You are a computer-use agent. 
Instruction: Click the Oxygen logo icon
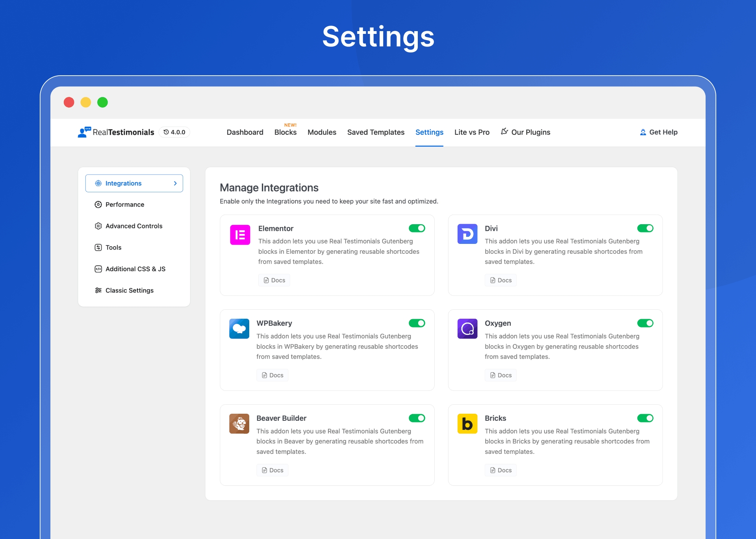click(467, 329)
